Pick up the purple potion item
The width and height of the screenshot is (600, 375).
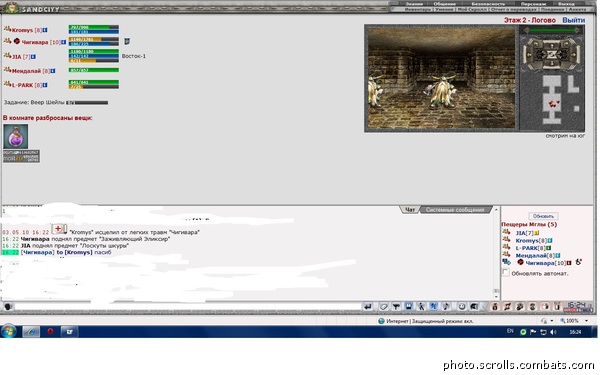(x=16, y=136)
